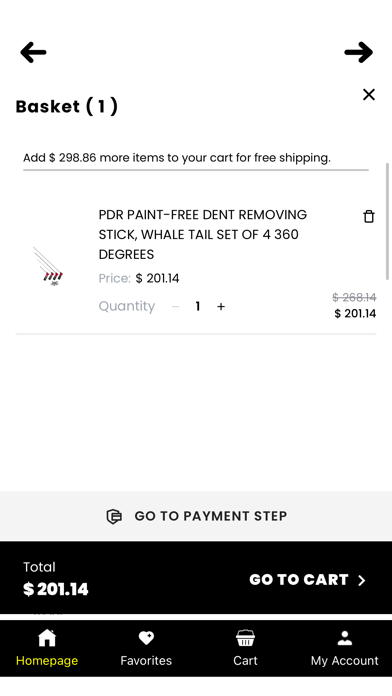Click the chevron next to GO TO CART
This screenshot has height=696, width=392.
point(362,580)
